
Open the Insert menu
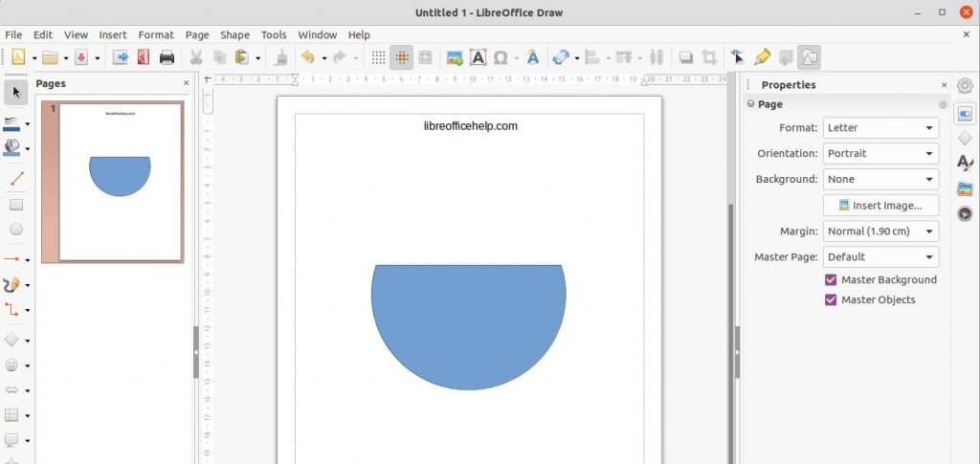113,35
